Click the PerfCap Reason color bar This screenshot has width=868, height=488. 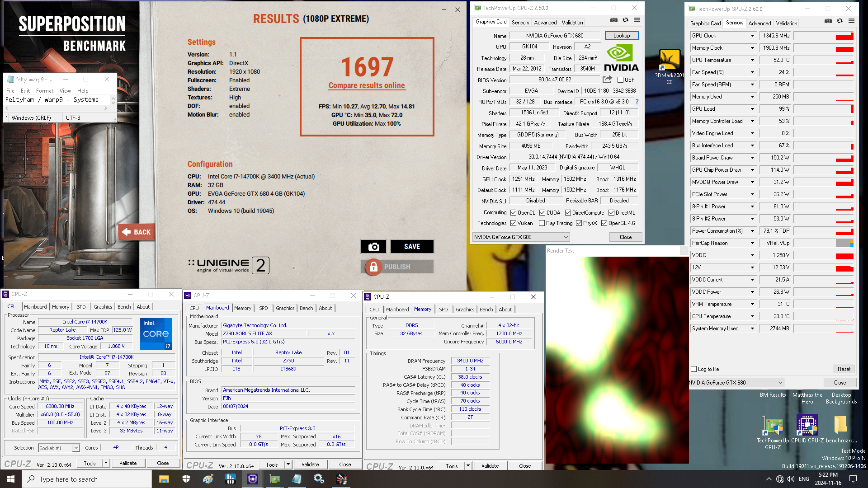(844, 243)
